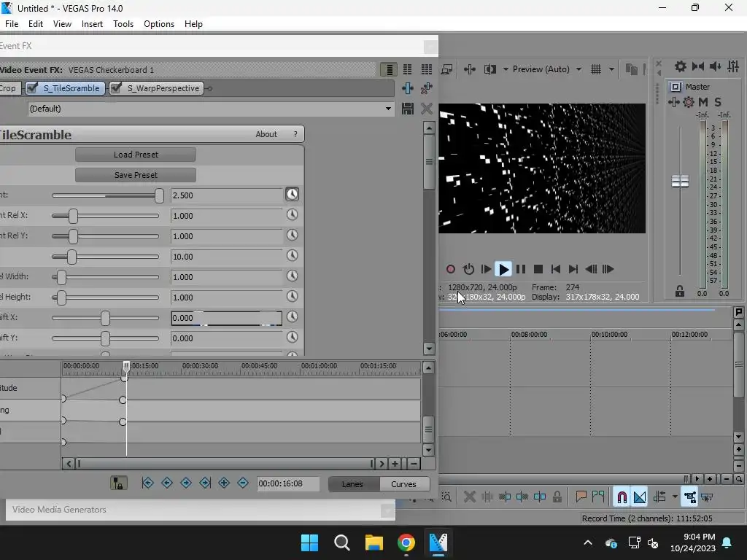The height and width of the screenshot is (560, 747).
Task: Click the Shift X value field showing 0.000
Action: pos(226,318)
